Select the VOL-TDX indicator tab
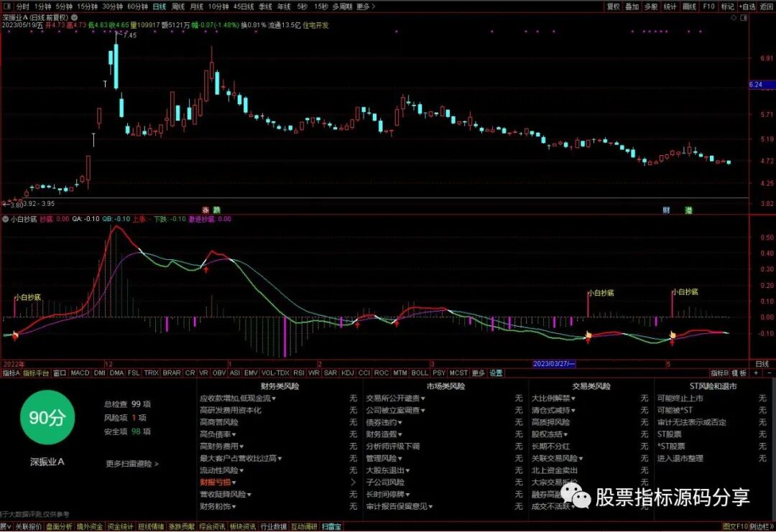This screenshot has width=776, height=532. 275,373
